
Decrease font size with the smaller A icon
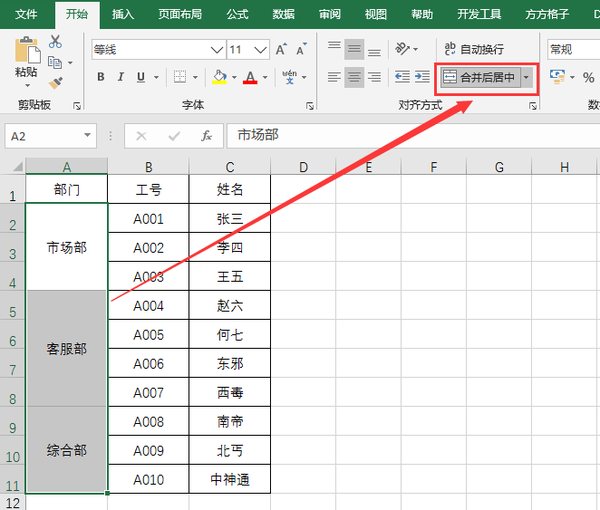coord(302,49)
